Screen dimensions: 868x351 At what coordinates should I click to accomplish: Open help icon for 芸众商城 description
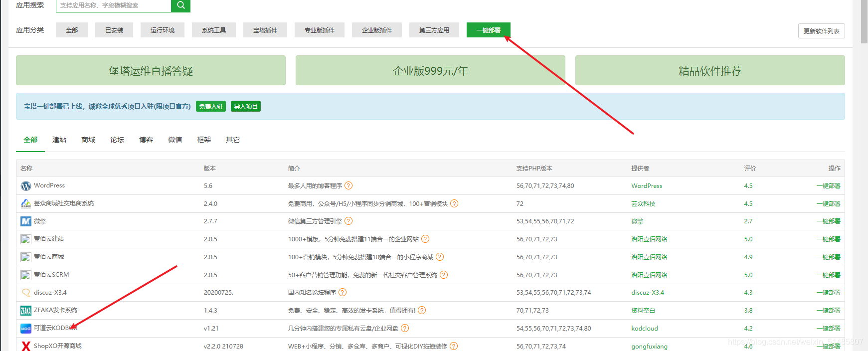pyautogui.click(x=454, y=203)
